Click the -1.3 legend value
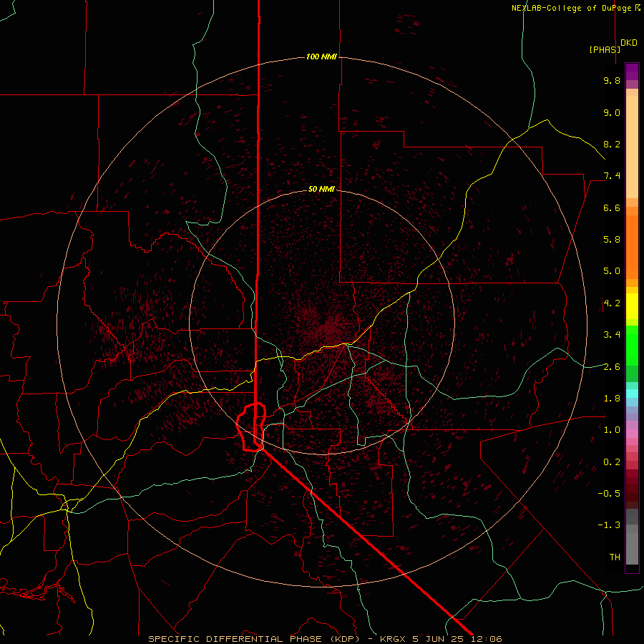The image size is (644, 644). point(609,525)
